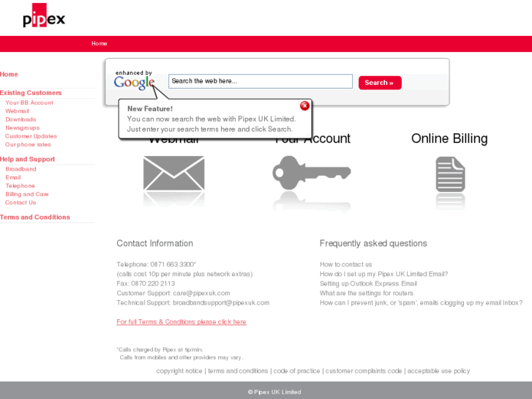Click the Fax: 0870 220 2113 line
Screen dimensions: 532x399
tap(146, 283)
